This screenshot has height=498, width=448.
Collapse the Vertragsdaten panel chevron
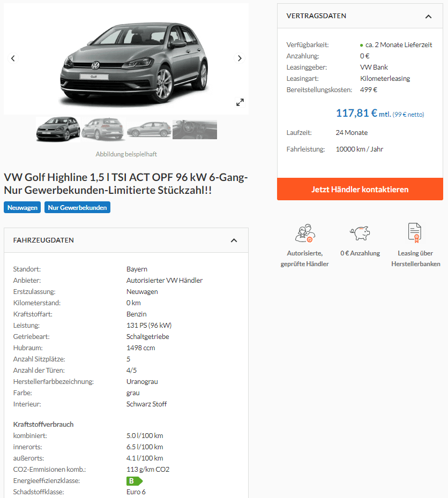(x=428, y=17)
